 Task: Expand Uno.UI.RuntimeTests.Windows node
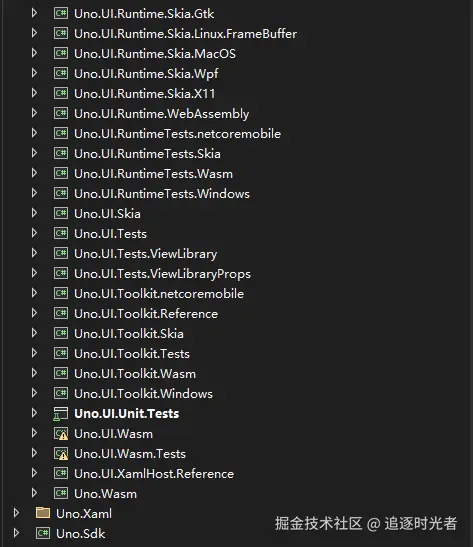(x=34, y=193)
